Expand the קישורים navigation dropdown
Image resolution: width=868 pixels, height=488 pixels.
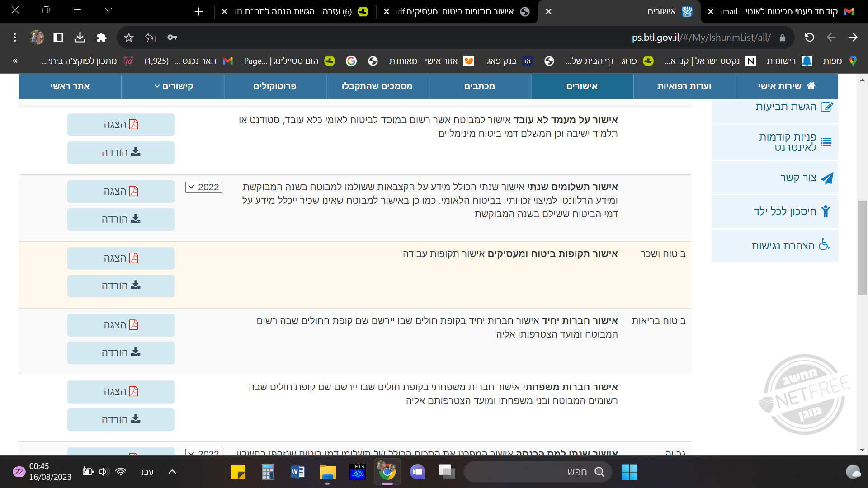click(x=173, y=86)
